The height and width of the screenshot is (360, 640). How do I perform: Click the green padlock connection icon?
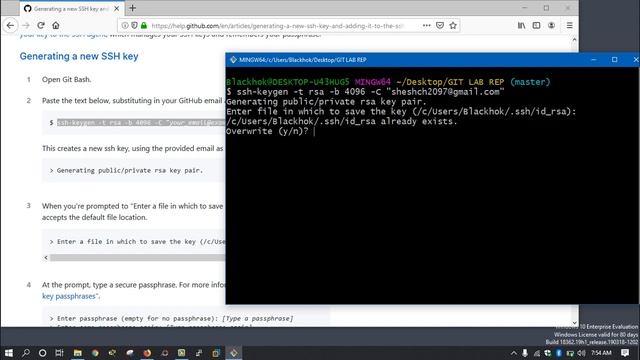coord(144,25)
